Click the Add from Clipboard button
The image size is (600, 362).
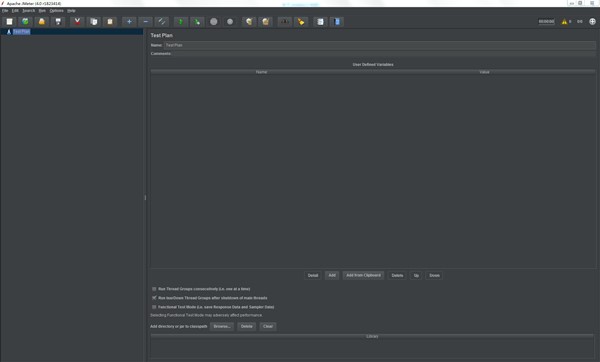364,275
